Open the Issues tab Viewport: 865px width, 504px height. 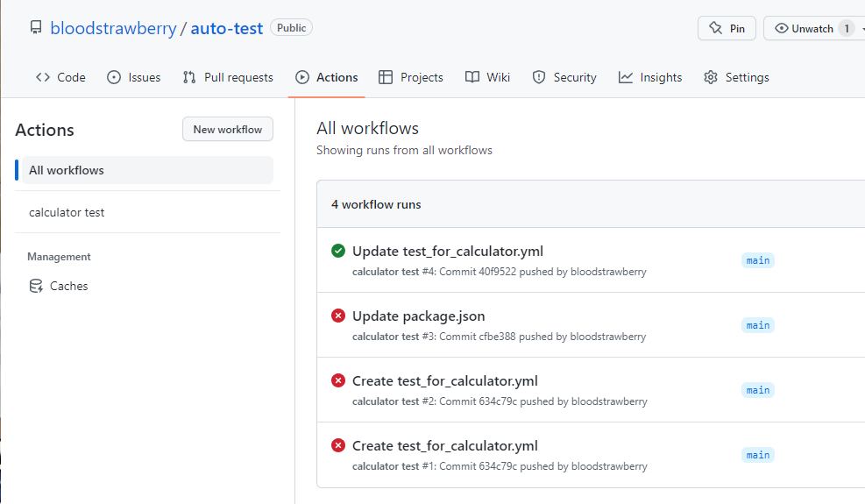click(x=134, y=77)
